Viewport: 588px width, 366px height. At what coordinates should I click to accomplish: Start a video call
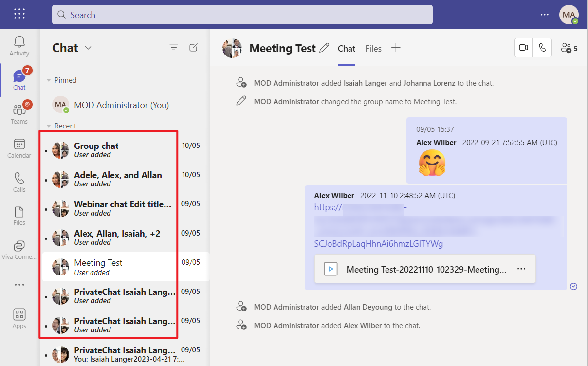click(524, 48)
